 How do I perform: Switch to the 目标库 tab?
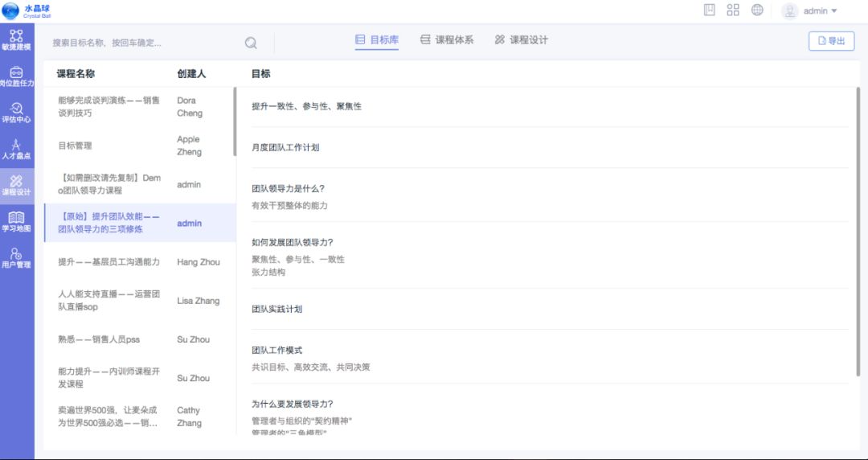point(377,39)
